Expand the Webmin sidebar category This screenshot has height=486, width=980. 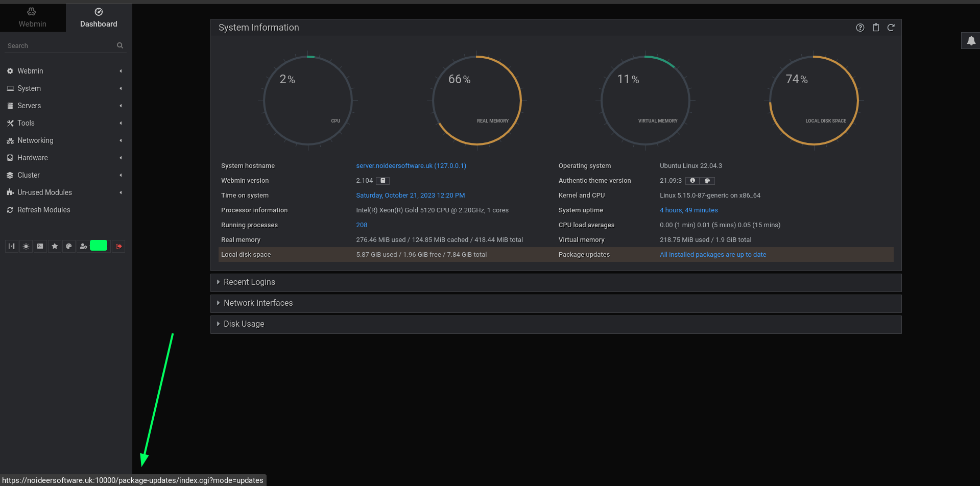point(66,71)
